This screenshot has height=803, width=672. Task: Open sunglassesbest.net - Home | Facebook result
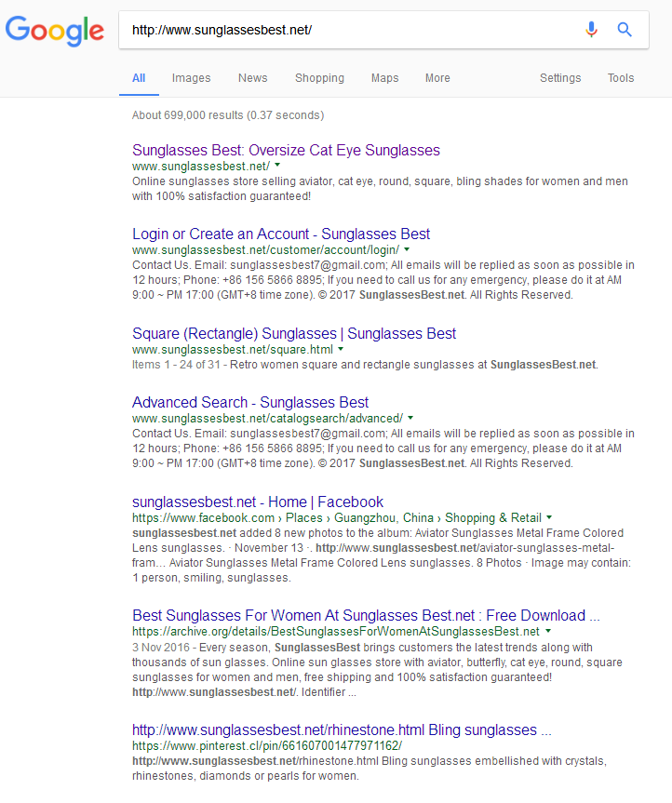(258, 502)
